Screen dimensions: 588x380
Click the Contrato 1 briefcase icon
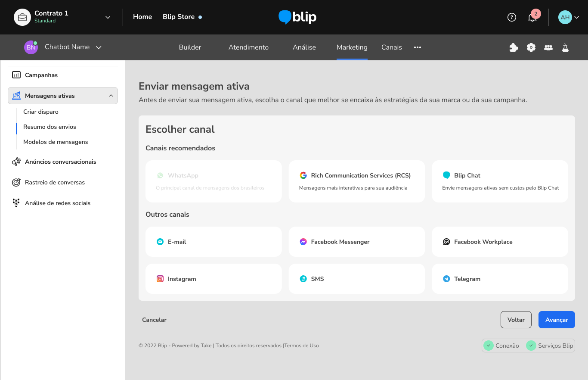coord(22,17)
